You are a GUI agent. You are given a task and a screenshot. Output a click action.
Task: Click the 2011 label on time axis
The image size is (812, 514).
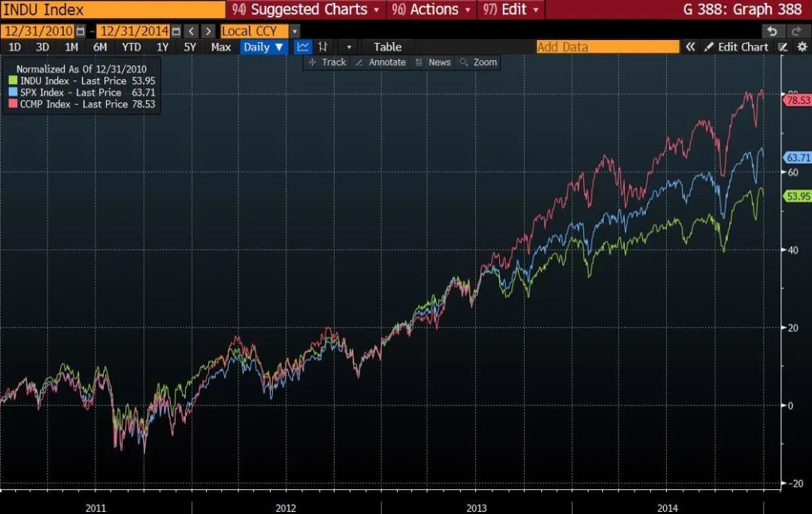pyautogui.click(x=95, y=508)
